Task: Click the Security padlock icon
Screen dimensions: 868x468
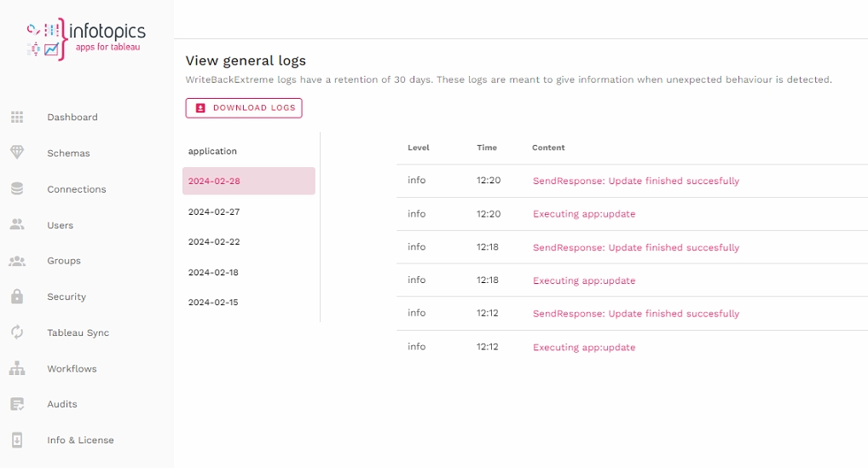Action: click(17, 297)
